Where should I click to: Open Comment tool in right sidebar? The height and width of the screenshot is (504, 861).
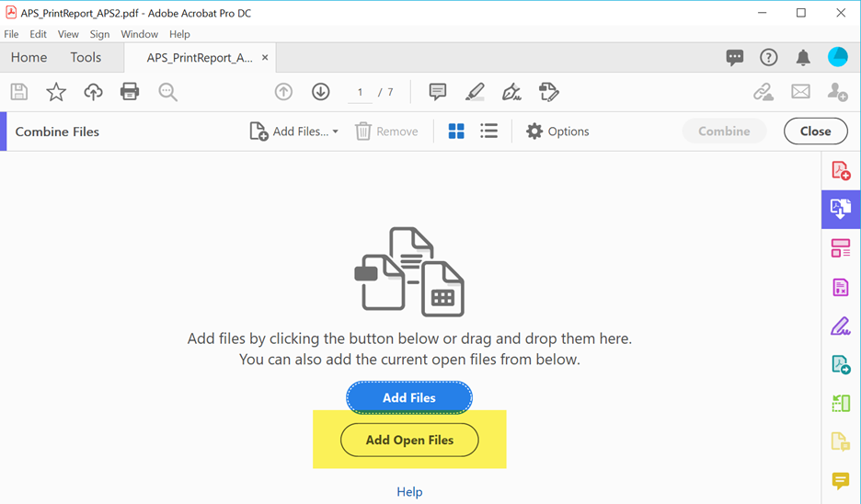[x=841, y=480]
